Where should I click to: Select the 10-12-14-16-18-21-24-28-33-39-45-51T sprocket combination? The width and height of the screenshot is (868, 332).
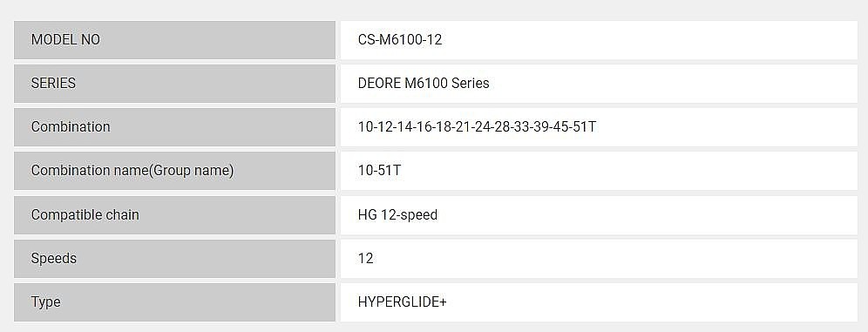coord(478,127)
